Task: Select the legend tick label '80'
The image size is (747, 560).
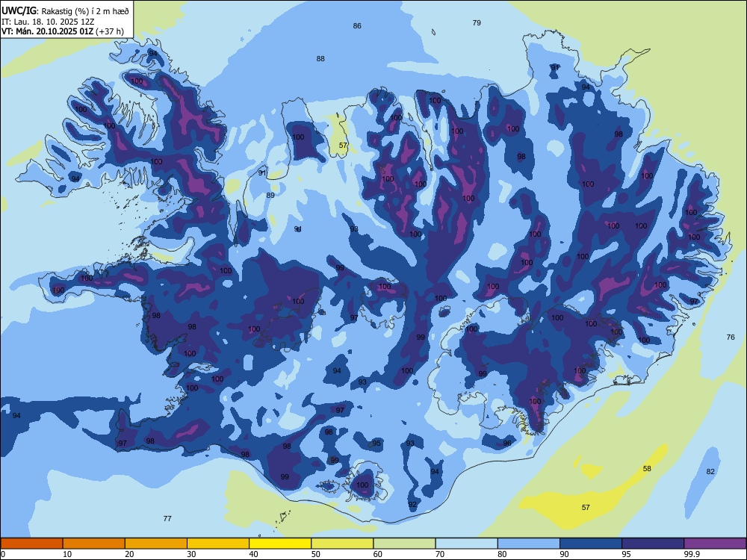Action: tap(502, 554)
